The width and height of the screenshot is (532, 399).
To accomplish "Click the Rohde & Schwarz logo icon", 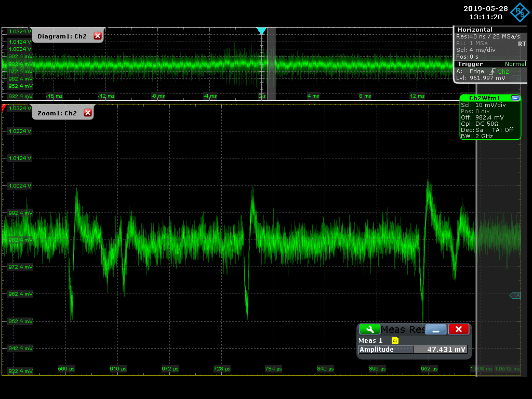I will click(521, 12).
